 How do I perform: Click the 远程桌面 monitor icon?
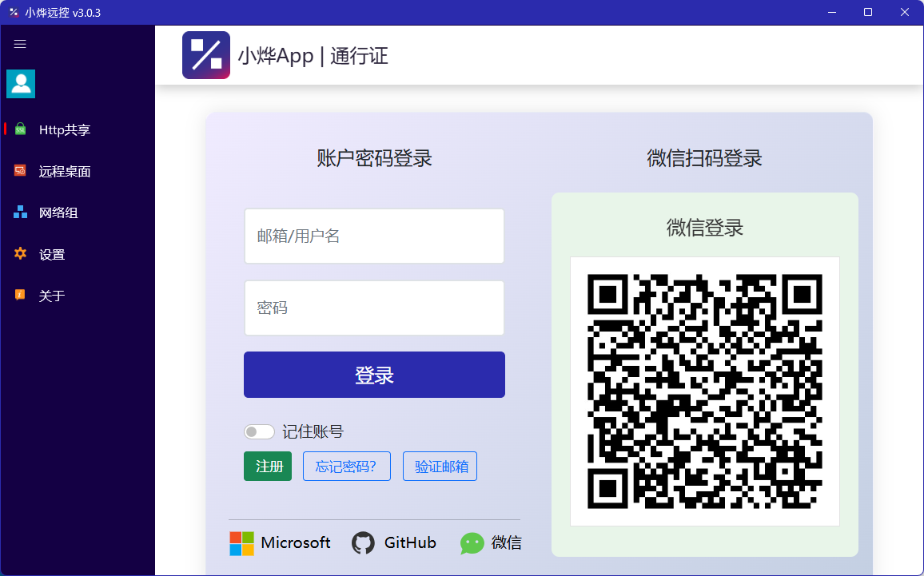click(x=20, y=171)
